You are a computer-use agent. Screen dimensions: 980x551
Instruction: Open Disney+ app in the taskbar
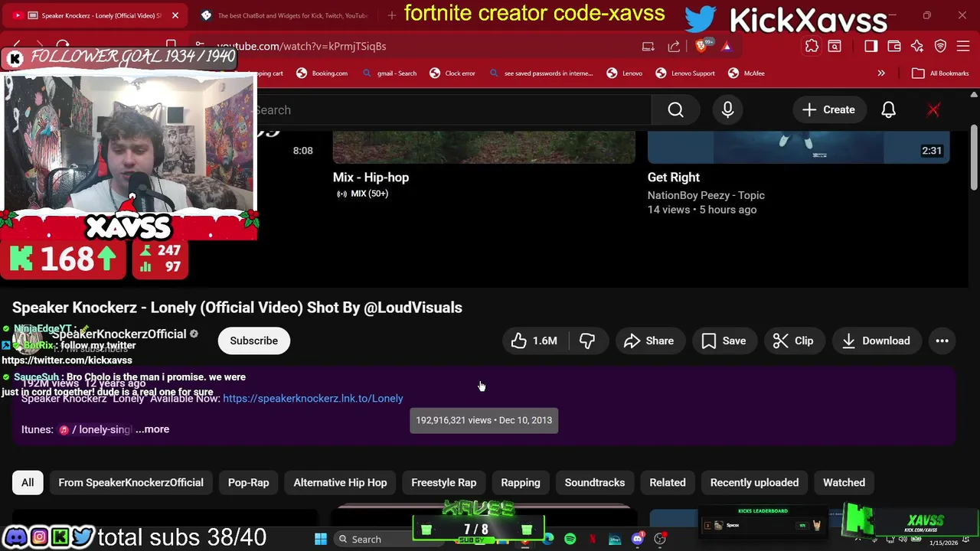click(x=615, y=540)
